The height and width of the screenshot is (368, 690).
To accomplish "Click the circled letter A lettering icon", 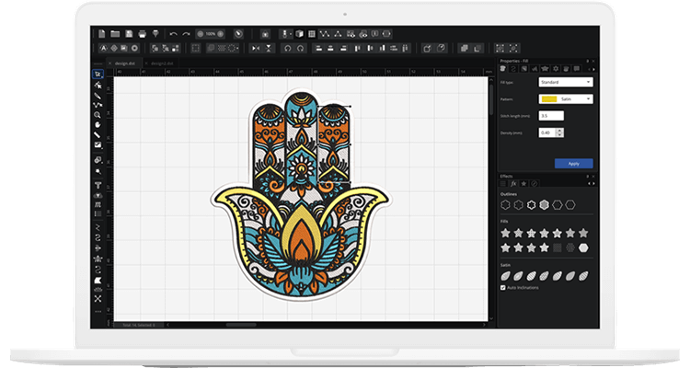I will 103,48.
